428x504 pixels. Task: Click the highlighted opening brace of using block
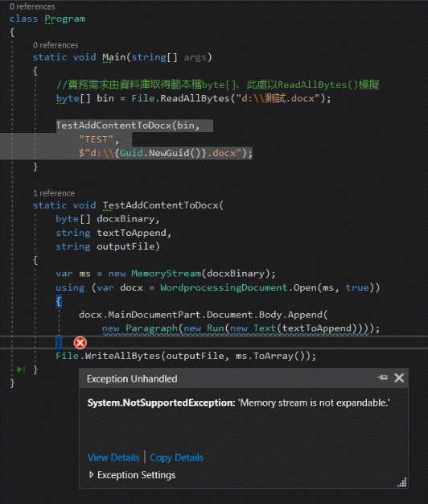tap(59, 301)
